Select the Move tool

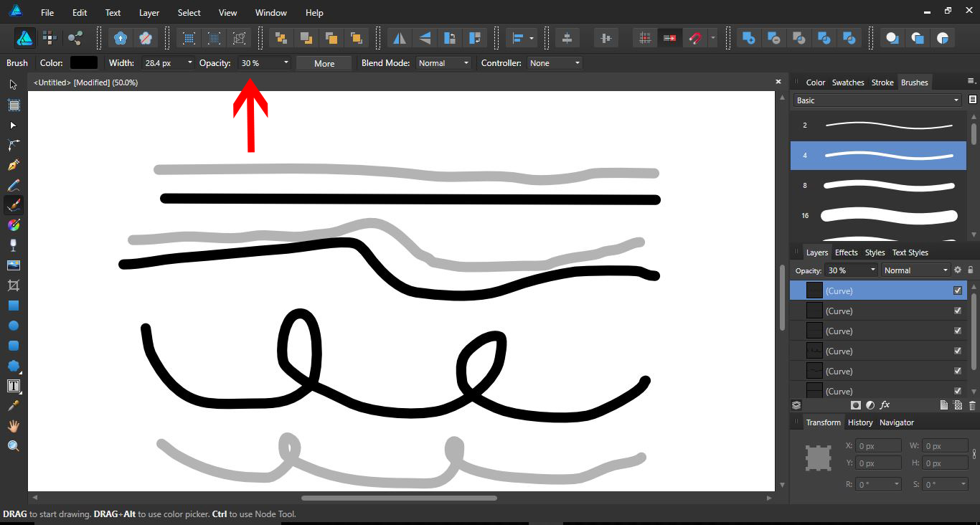(x=12, y=85)
